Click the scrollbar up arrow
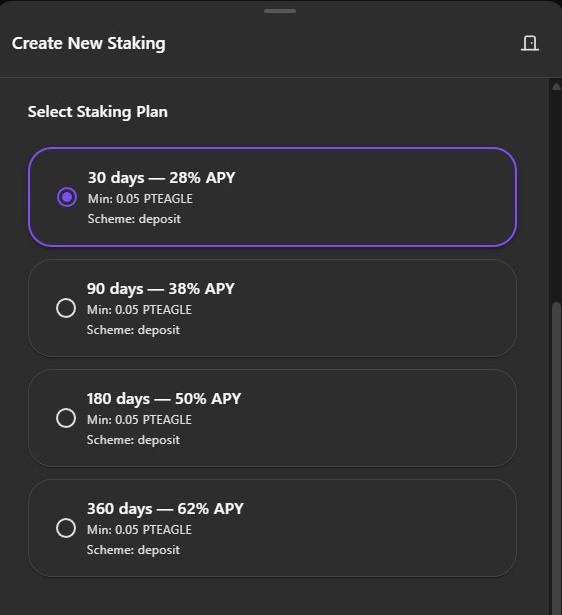562x615 pixels. point(556,87)
